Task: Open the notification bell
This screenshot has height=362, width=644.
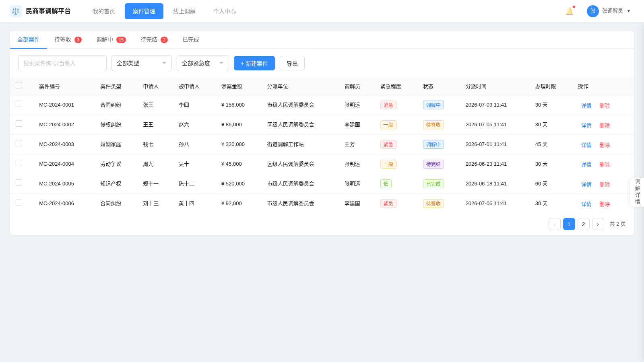Action: point(569,11)
